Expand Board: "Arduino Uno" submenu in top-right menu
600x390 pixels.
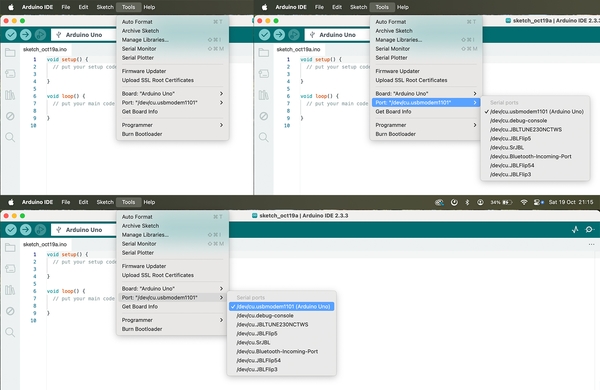(426, 93)
